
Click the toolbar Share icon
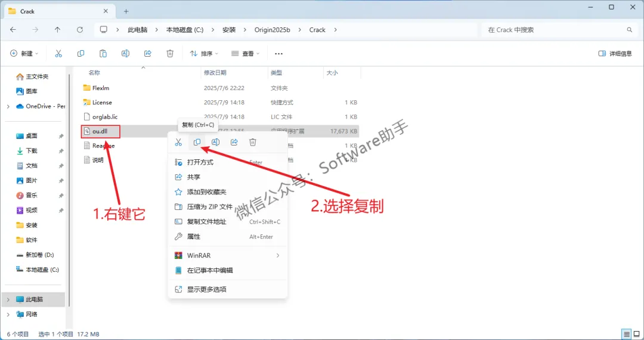pyautogui.click(x=148, y=53)
